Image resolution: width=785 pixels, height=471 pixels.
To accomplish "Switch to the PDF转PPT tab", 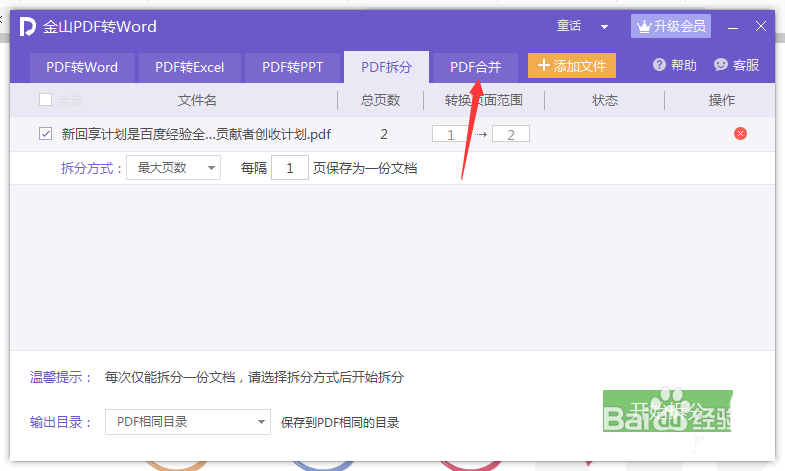I will [x=293, y=67].
